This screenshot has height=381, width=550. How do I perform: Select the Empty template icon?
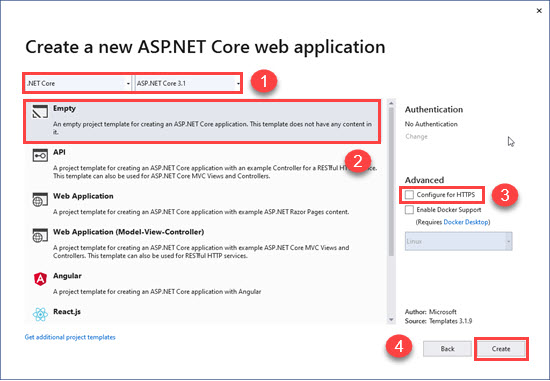(x=40, y=112)
